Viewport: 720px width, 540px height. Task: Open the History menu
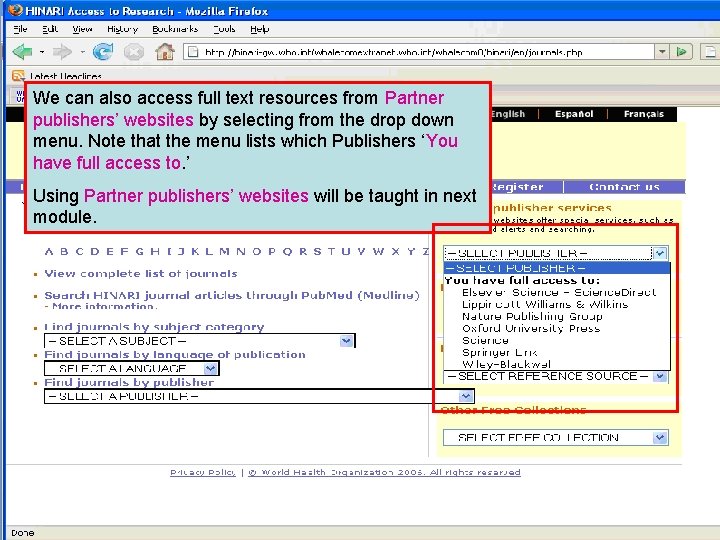coord(122,29)
